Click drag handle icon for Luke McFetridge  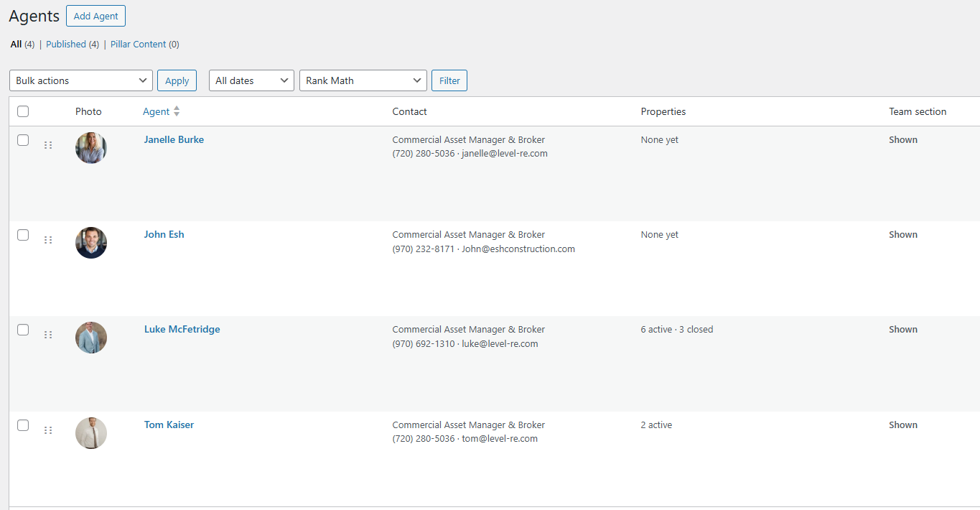(48, 335)
